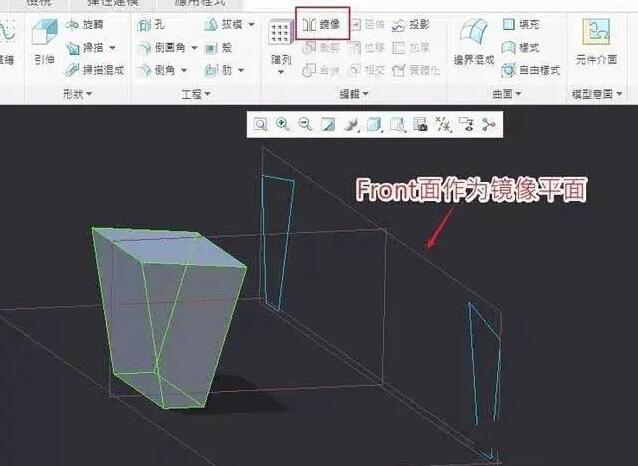Open the Style (樣式) surface tool
Screen dimensions: 638x466
click(x=521, y=48)
